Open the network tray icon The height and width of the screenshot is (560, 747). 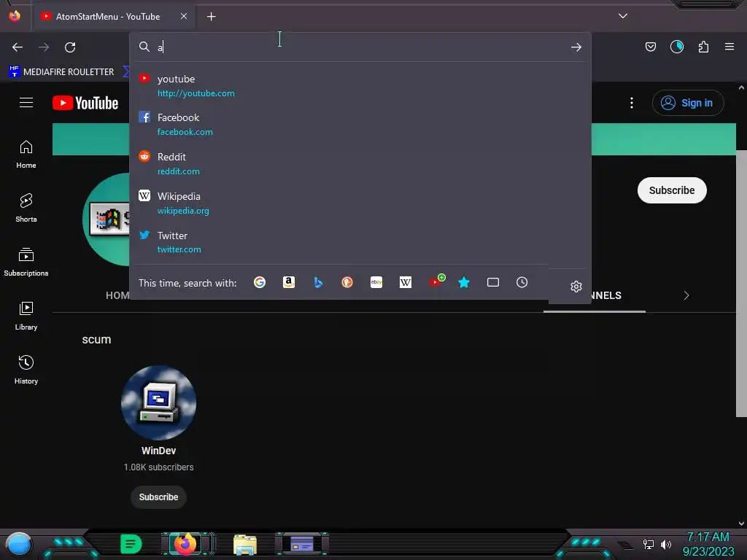[649, 544]
